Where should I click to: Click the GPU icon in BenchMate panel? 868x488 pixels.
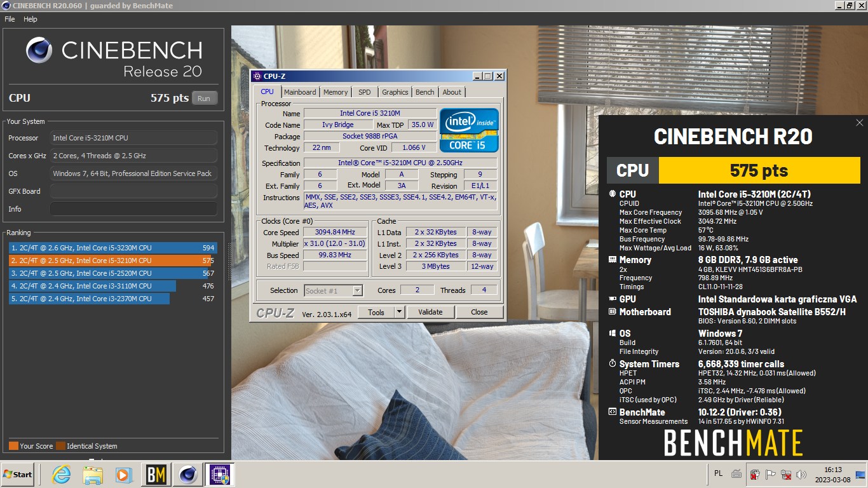pos(613,299)
